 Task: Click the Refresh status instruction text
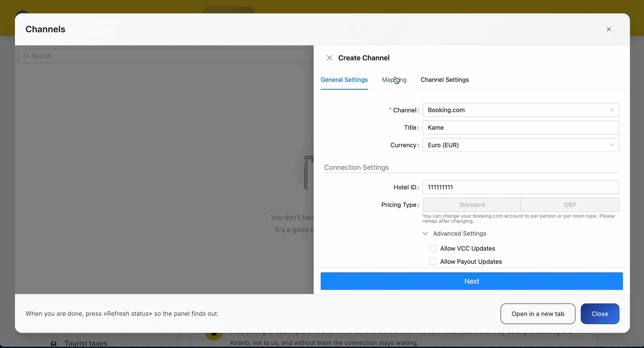coord(122,314)
